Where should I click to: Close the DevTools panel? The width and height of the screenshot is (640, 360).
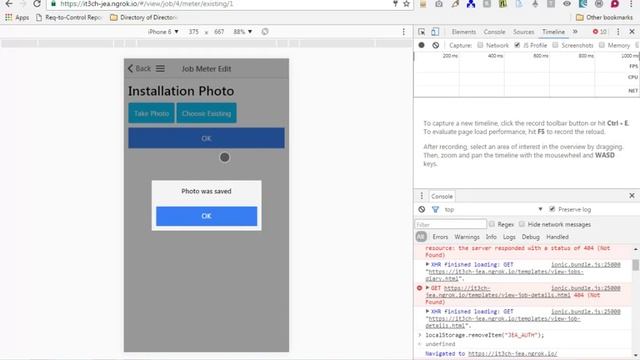[x=632, y=32]
